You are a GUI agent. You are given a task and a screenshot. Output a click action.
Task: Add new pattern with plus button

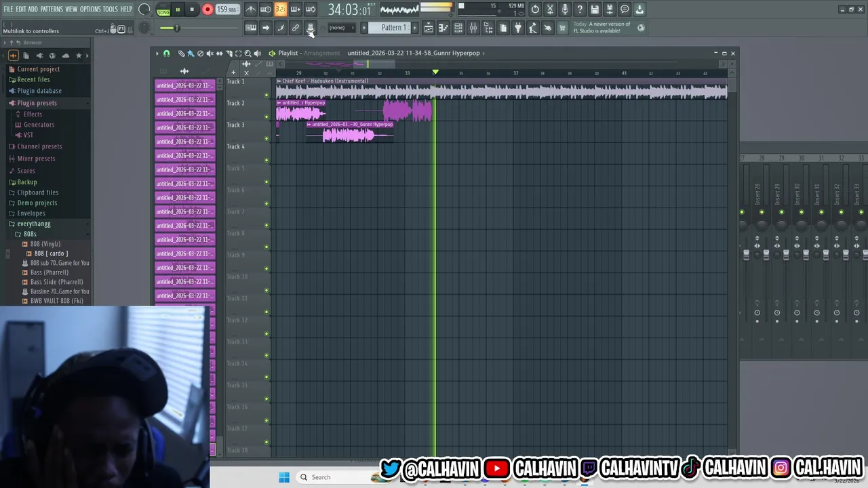[415, 28]
